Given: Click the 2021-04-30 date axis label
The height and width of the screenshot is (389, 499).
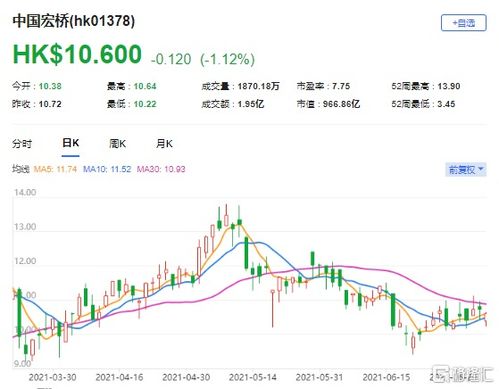Looking at the screenshot, I should tap(186, 378).
